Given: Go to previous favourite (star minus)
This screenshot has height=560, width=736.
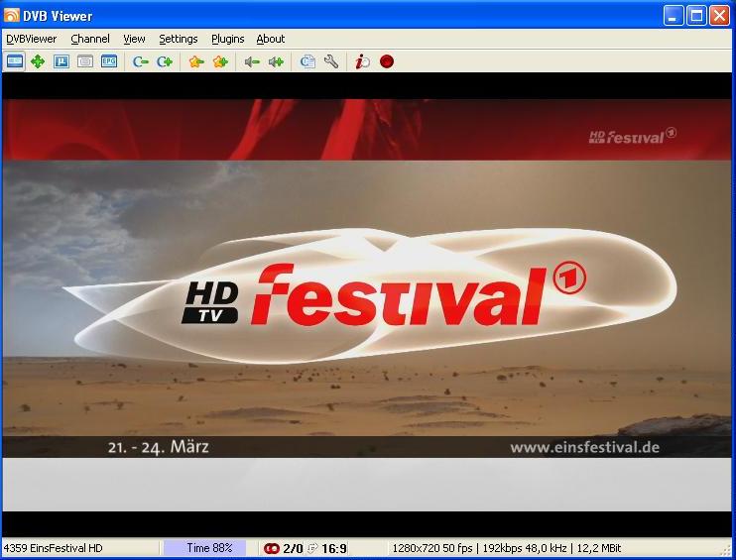Looking at the screenshot, I should (196, 61).
